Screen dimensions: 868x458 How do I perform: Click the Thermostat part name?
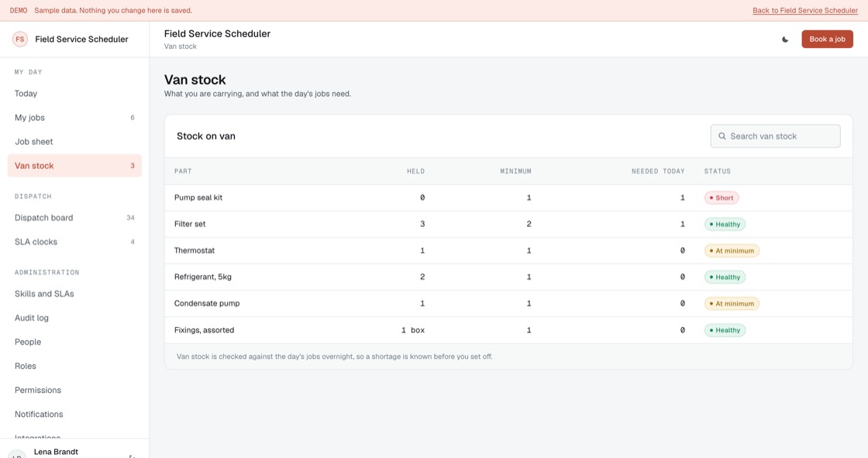(195, 251)
